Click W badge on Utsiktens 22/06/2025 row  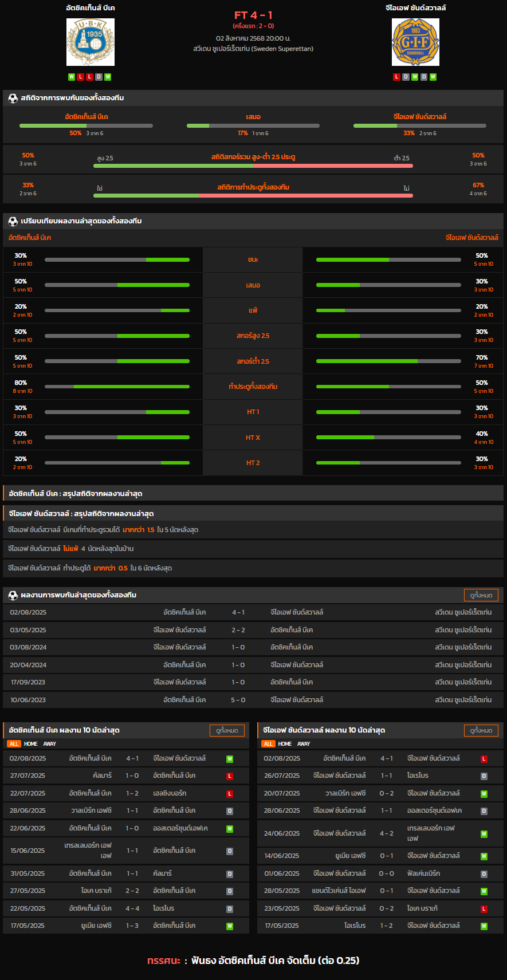coord(230,829)
